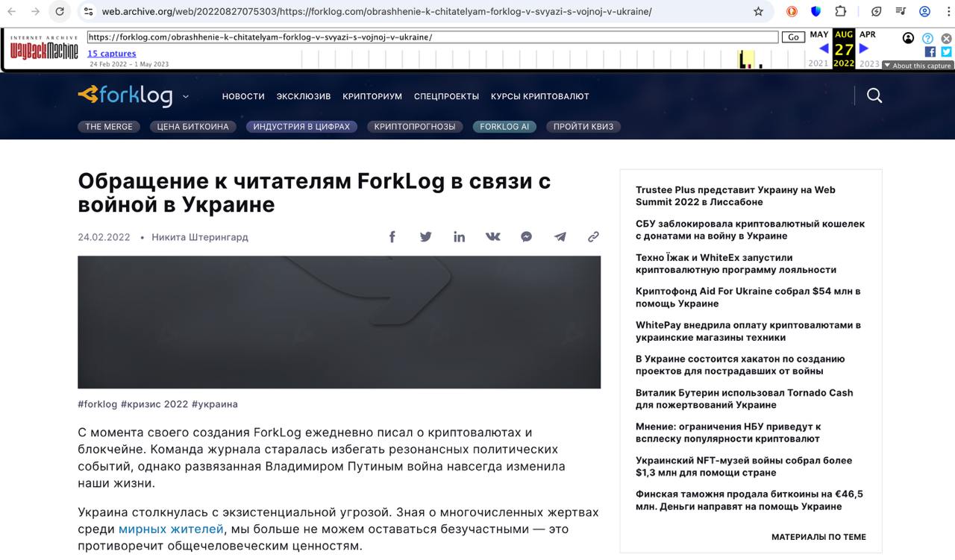The image size is (955, 560).
Task: Select year 2023 in Wayback timeline
Action: (x=869, y=63)
